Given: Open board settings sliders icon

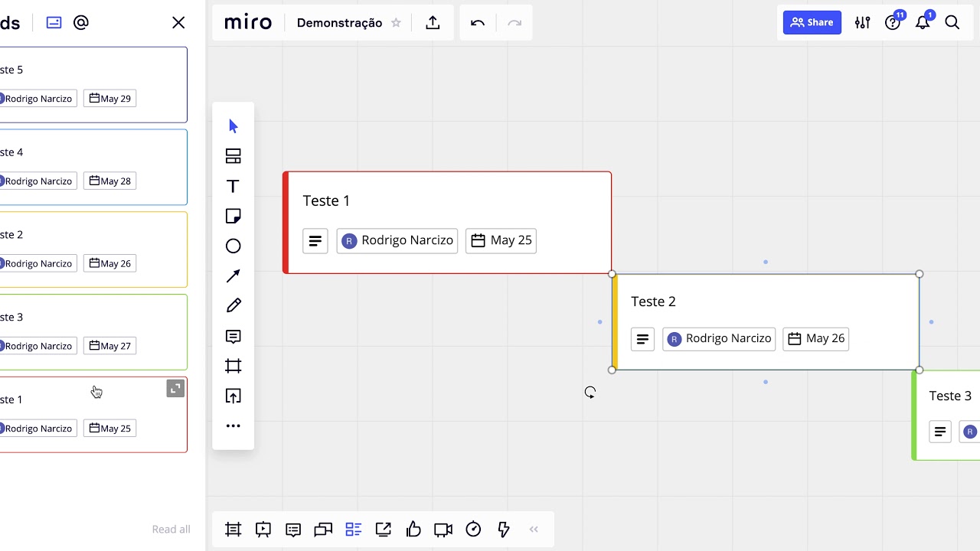Looking at the screenshot, I should (863, 23).
